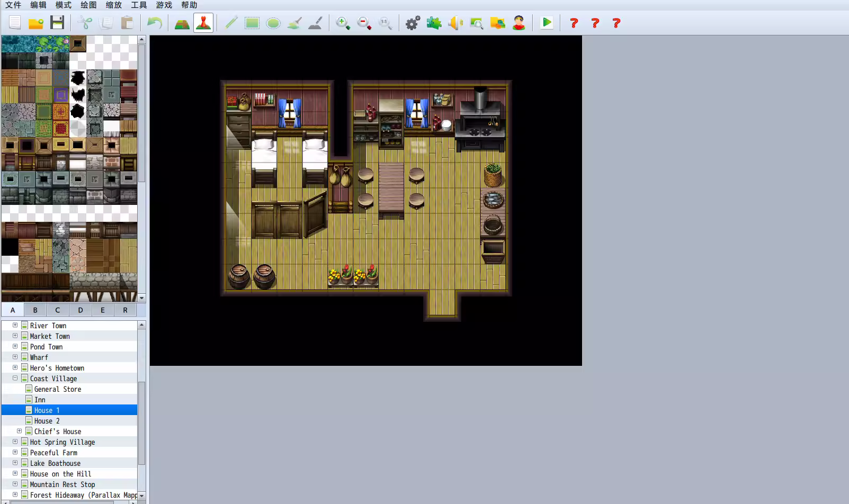Select the Hot Spring Village map
The width and height of the screenshot is (849, 504).
[62, 442]
